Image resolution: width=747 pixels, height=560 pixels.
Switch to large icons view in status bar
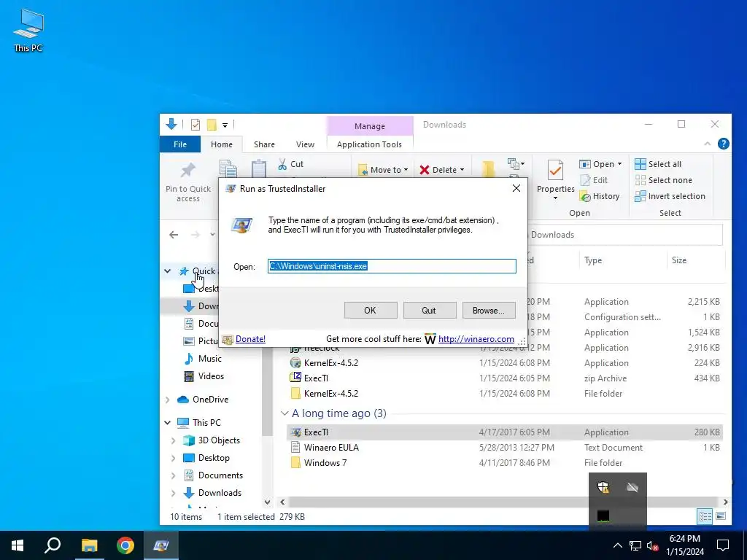pos(721,516)
